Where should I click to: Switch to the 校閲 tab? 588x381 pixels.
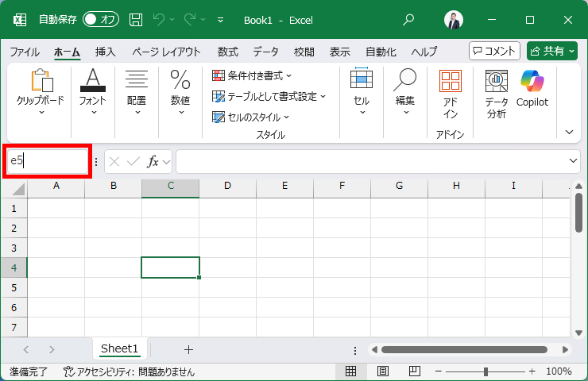click(304, 52)
